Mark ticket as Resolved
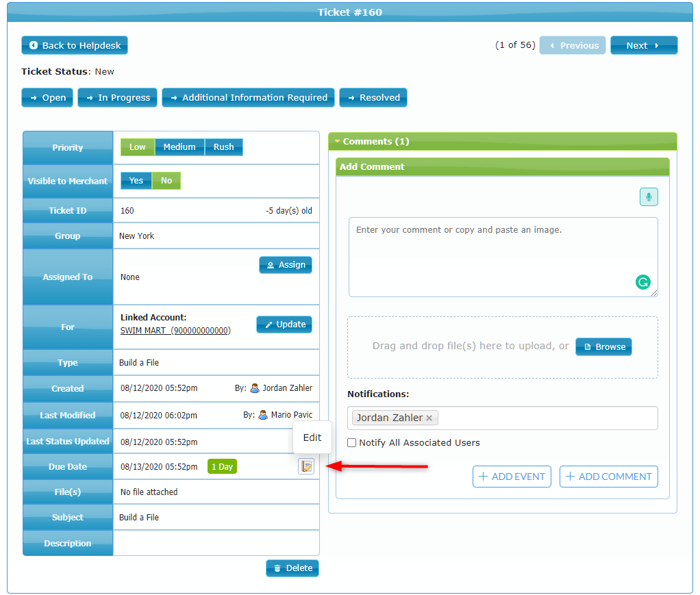 [x=373, y=98]
